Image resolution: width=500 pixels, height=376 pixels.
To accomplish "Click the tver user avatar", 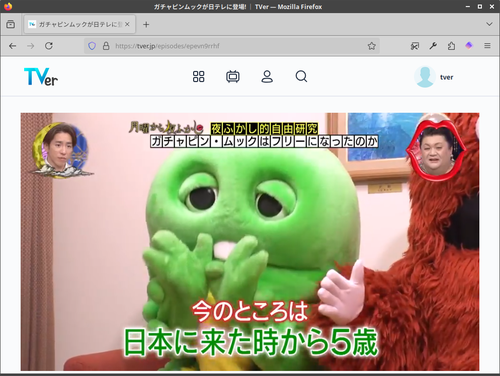I will click(x=425, y=77).
